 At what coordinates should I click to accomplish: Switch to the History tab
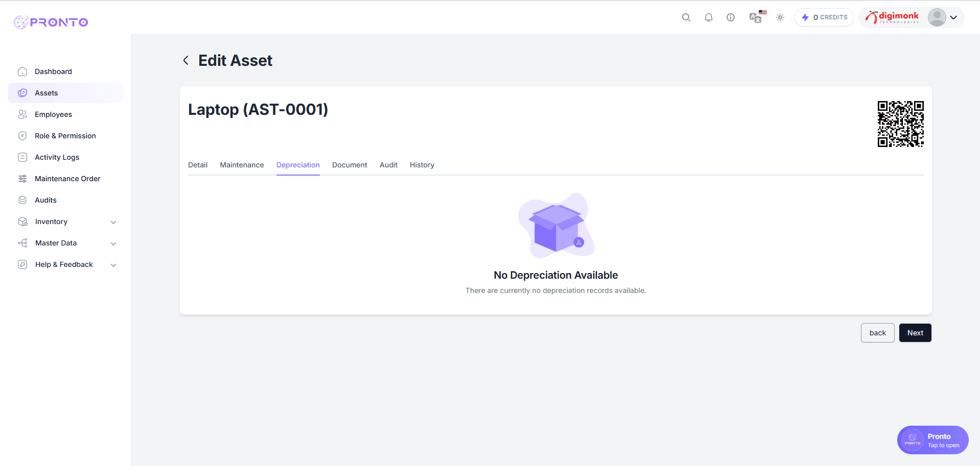(x=422, y=165)
